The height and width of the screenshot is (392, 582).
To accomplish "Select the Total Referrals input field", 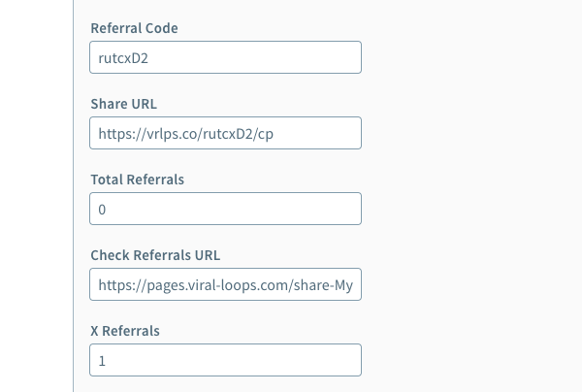I will [225, 209].
